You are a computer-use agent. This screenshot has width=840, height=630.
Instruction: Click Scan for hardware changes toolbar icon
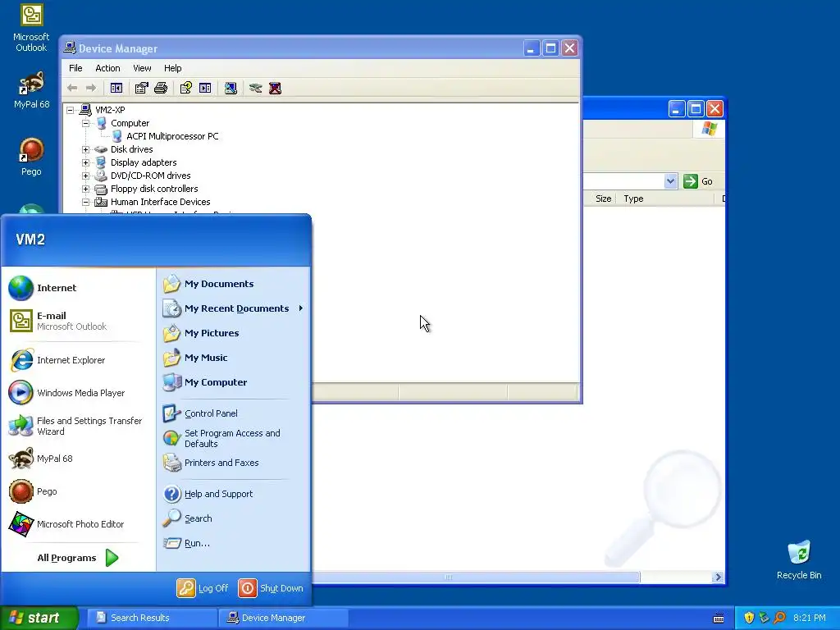[x=231, y=88]
